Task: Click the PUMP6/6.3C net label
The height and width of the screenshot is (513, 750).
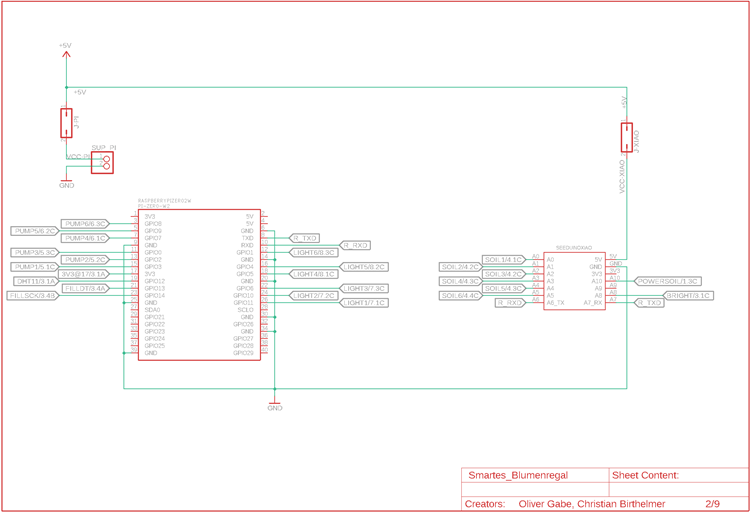Action: (x=85, y=224)
